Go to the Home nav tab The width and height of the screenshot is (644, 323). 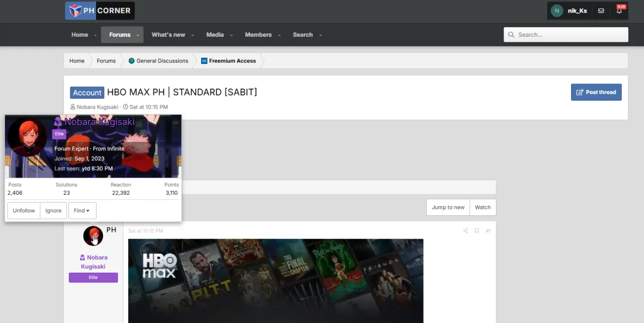(x=79, y=35)
